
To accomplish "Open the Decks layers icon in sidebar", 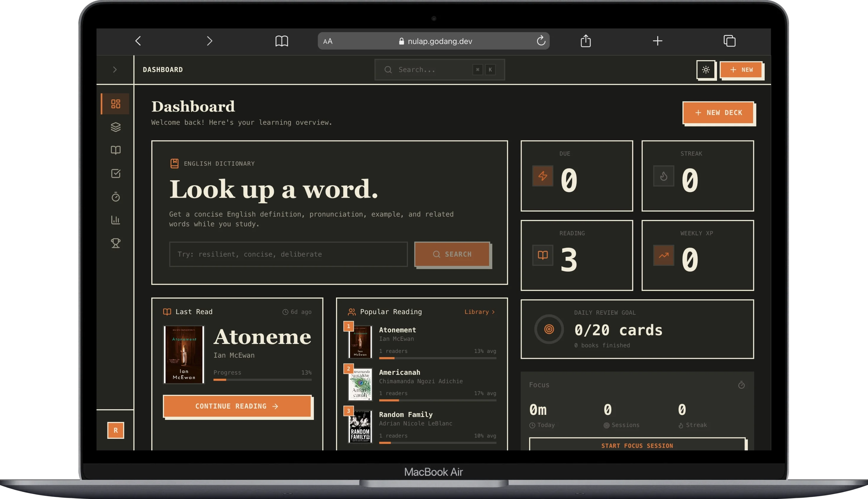I will [x=116, y=127].
